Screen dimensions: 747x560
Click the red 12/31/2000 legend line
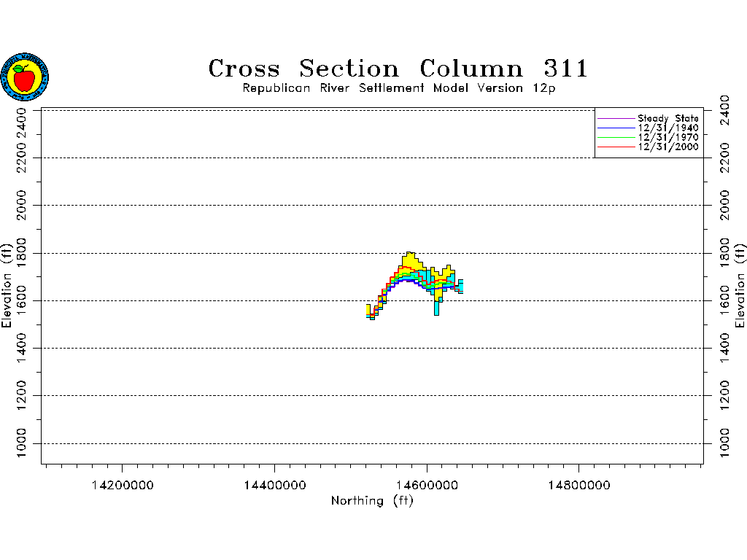click(616, 147)
